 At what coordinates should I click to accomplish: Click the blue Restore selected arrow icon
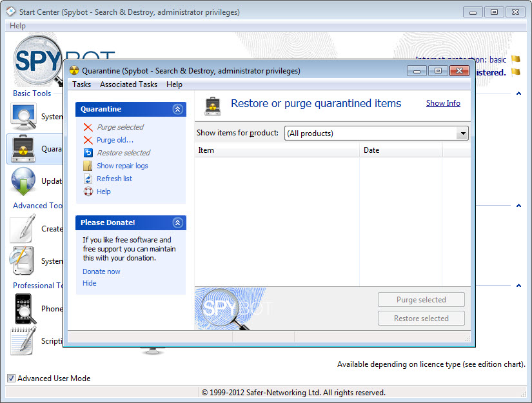pos(88,153)
